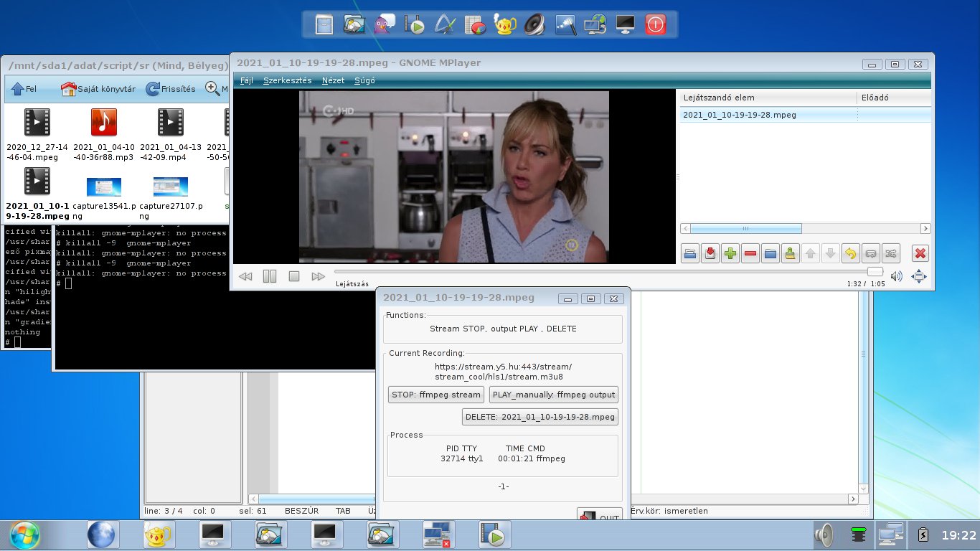Open playlist icon in GNOME MPlayer
This screenshot has width=980, height=551.
[690, 253]
